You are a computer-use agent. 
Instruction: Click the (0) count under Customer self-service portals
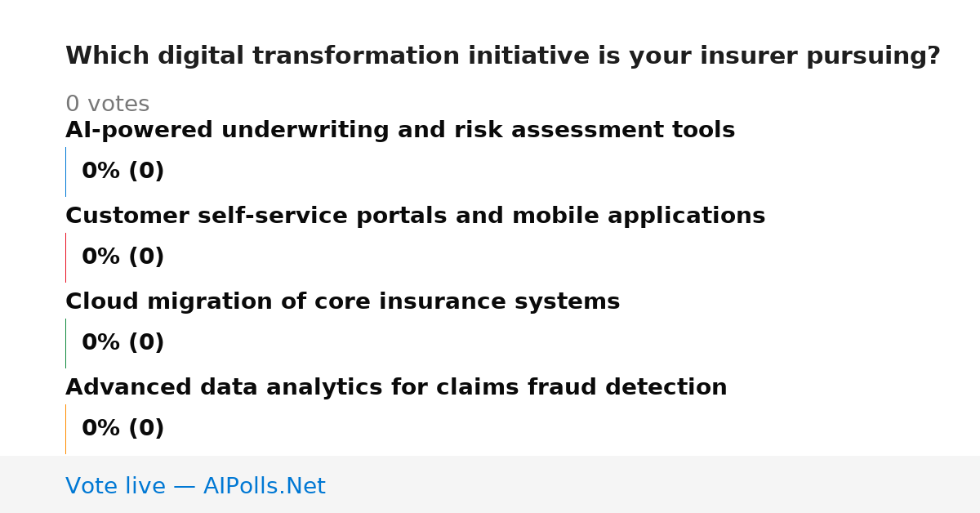click(x=146, y=257)
